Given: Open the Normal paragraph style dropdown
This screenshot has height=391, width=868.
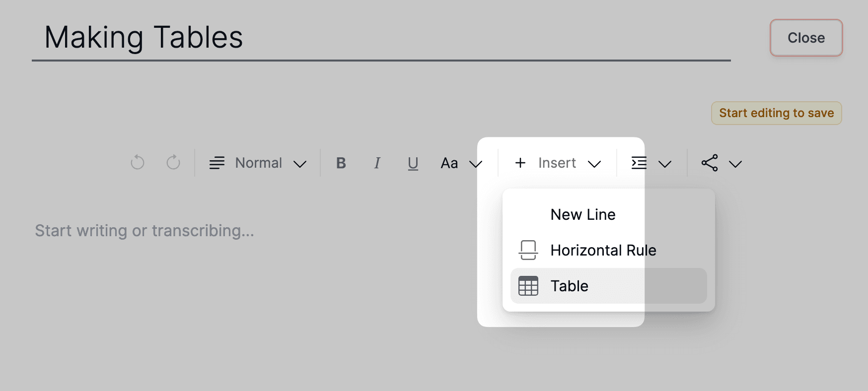Looking at the screenshot, I should coord(258,163).
